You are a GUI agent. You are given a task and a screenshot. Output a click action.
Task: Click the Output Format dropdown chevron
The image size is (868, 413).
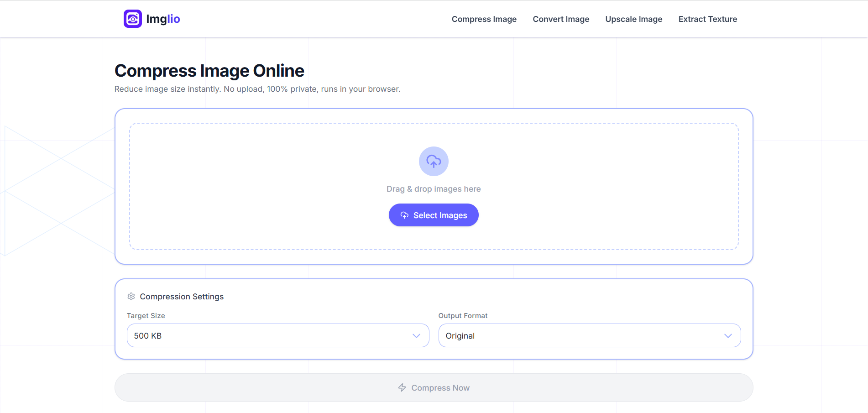point(728,336)
